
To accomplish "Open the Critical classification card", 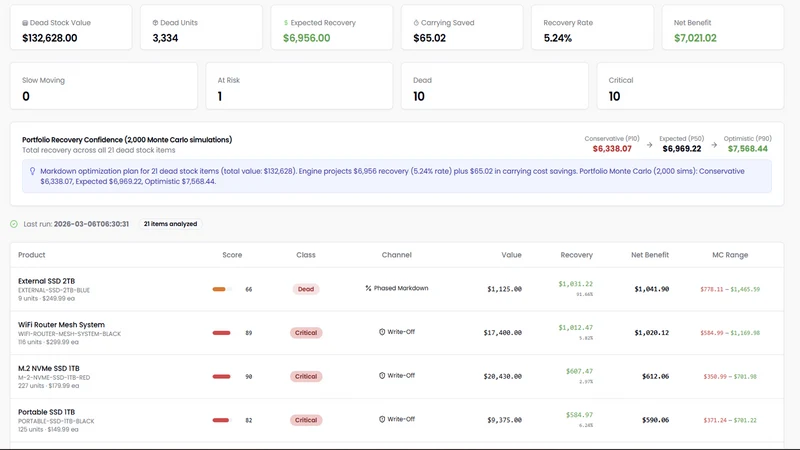I will coord(690,86).
